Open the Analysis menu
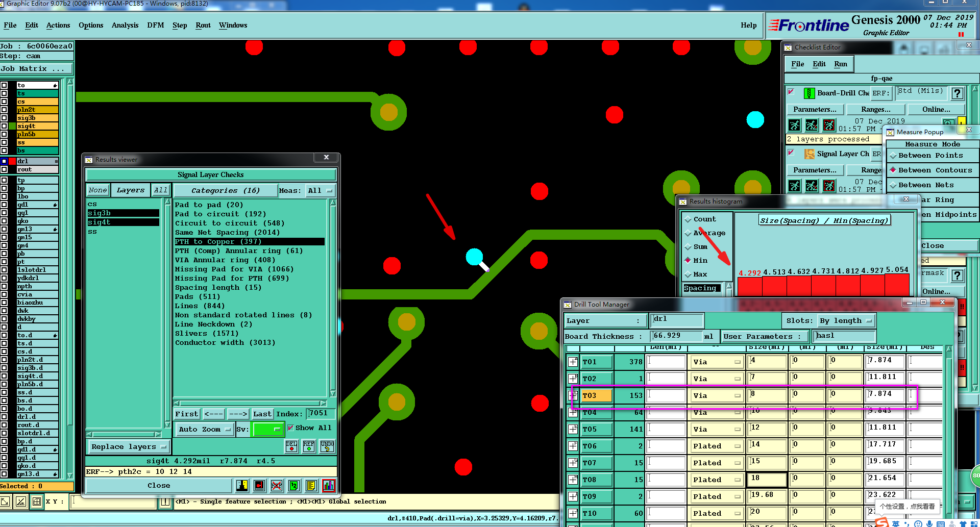This screenshot has width=980, height=527. (x=125, y=26)
